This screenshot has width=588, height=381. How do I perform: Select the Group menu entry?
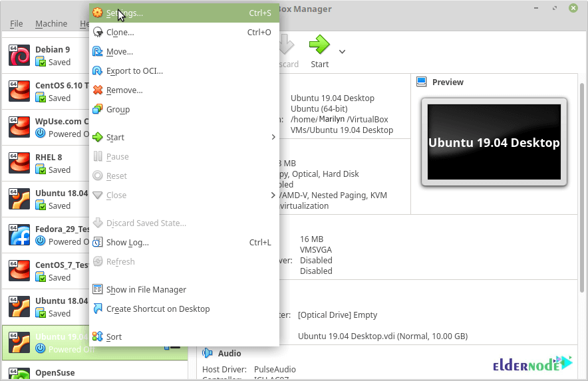[x=184, y=109]
